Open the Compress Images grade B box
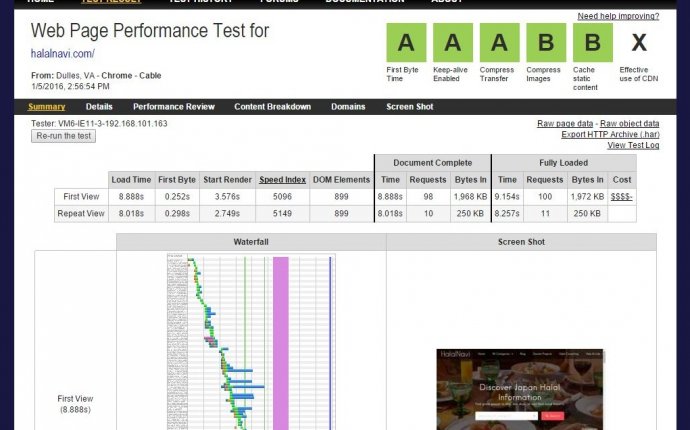 (546, 43)
